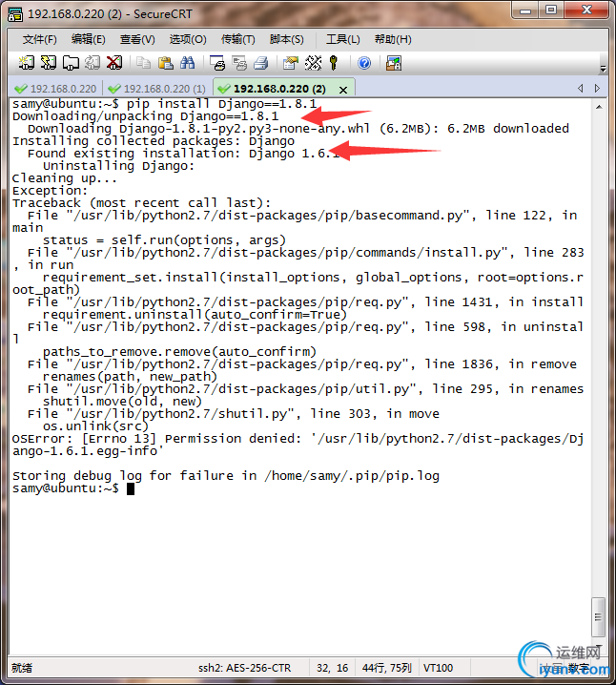Click the terminal cursor at the prompt
616x685 pixels.
pos(131,488)
